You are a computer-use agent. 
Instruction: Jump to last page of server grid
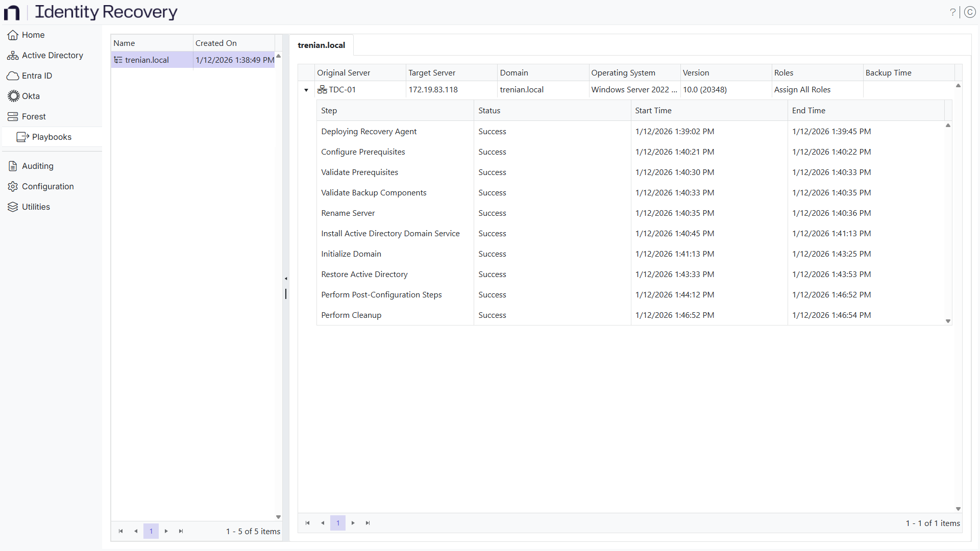coord(368,523)
